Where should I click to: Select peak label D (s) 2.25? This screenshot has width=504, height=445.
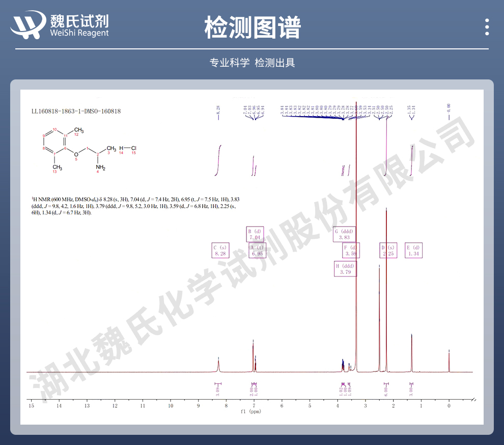click(388, 251)
